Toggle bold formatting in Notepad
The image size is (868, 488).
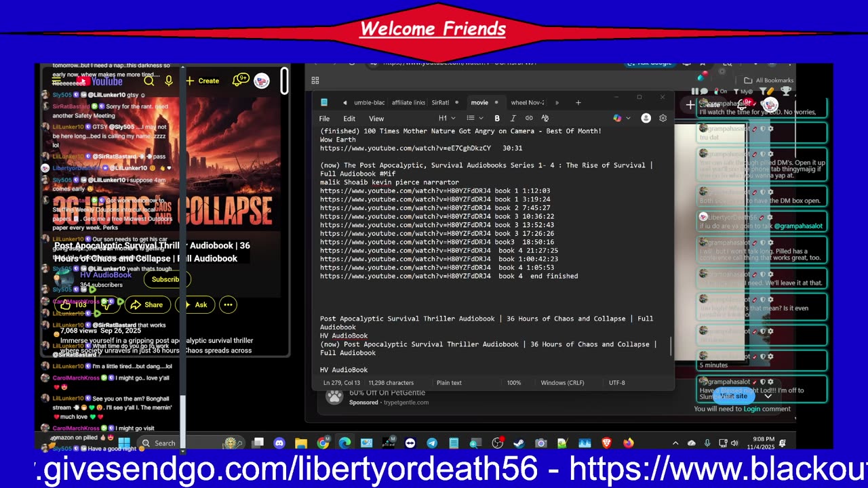pos(497,118)
